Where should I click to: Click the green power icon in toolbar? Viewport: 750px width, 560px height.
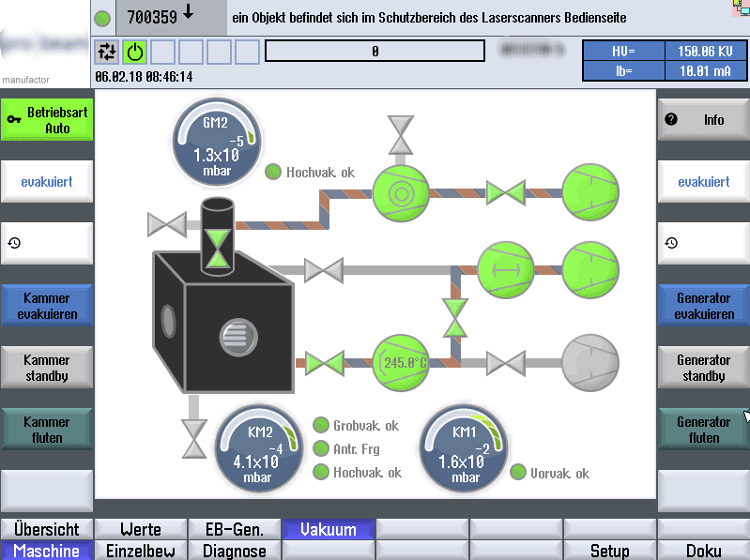point(136,52)
